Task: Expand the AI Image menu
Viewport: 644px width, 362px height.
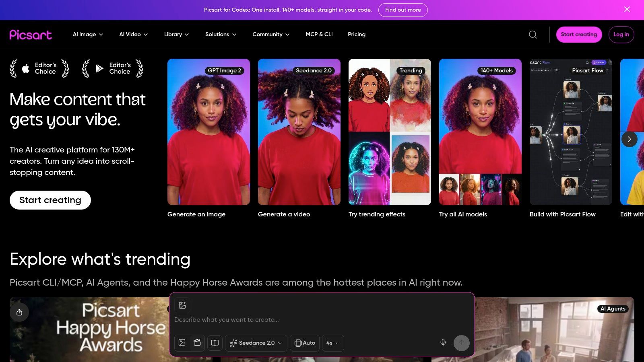Action: coord(88,35)
